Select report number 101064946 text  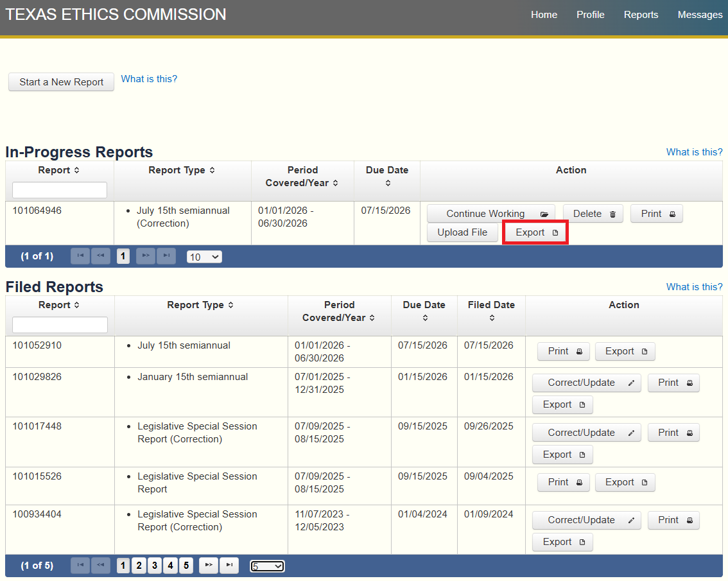coord(37,211)
